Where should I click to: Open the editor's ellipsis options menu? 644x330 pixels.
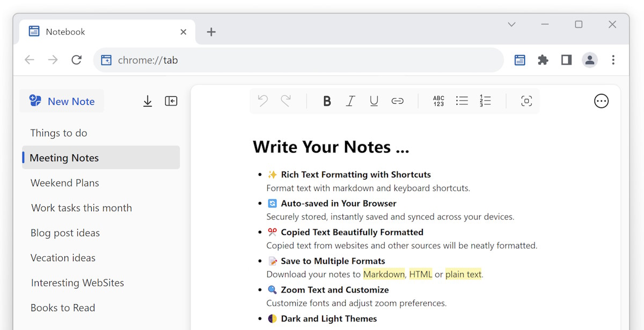pyautogui.click(x=601, y=101)
